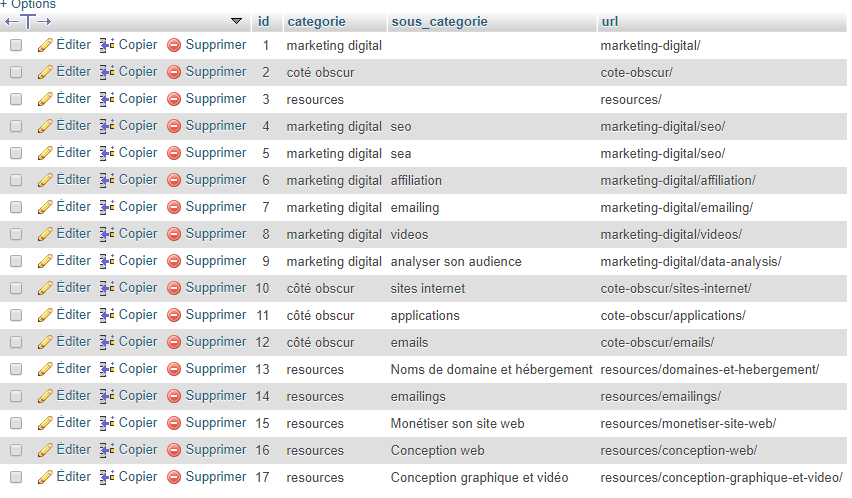Viewport: 852px width, 498px height.
Task: Click the red delete icon for row 7
Action: (x=174, y=207)
